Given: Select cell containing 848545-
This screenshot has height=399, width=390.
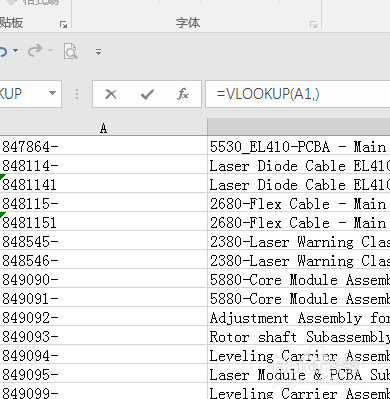Looking at the screenshot, I should [103, 240].
